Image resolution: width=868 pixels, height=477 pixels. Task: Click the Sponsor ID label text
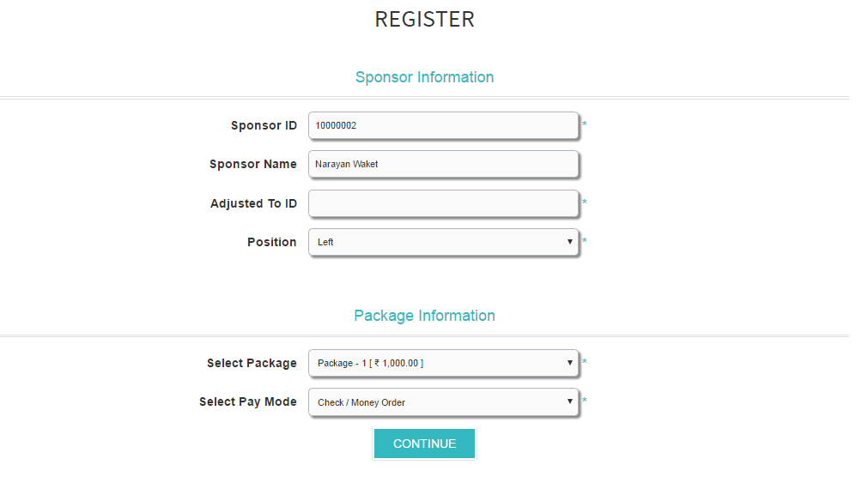(264, 125)
